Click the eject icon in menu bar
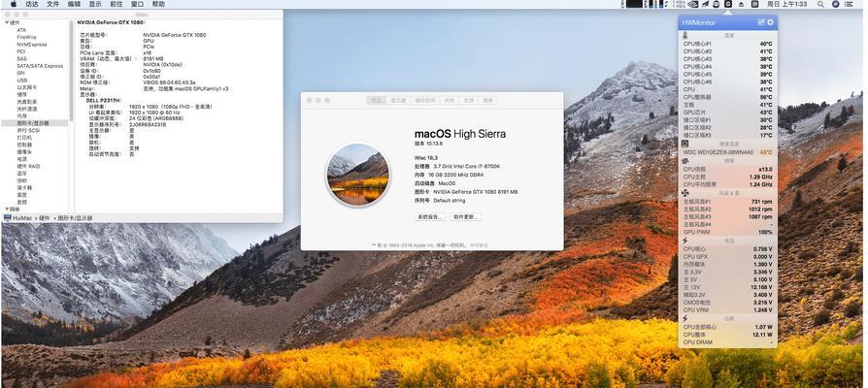868x388 pixels. click(741, 4)
